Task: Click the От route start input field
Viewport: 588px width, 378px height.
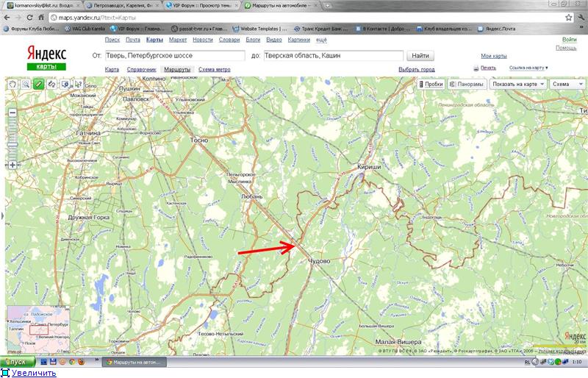Action: [x=175, y=56]
